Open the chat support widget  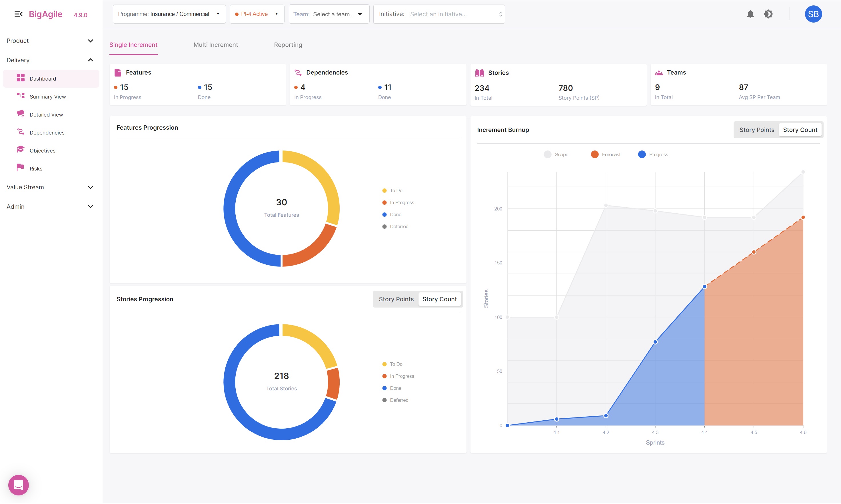(18, 485)
